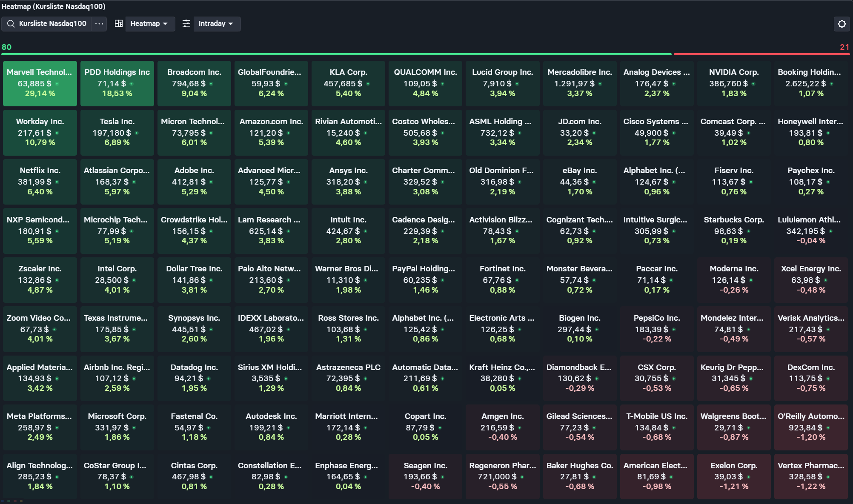Click the grid layout icon
Image resolution: width=853 pixels, height=504 pixels.
pos(119,24)
